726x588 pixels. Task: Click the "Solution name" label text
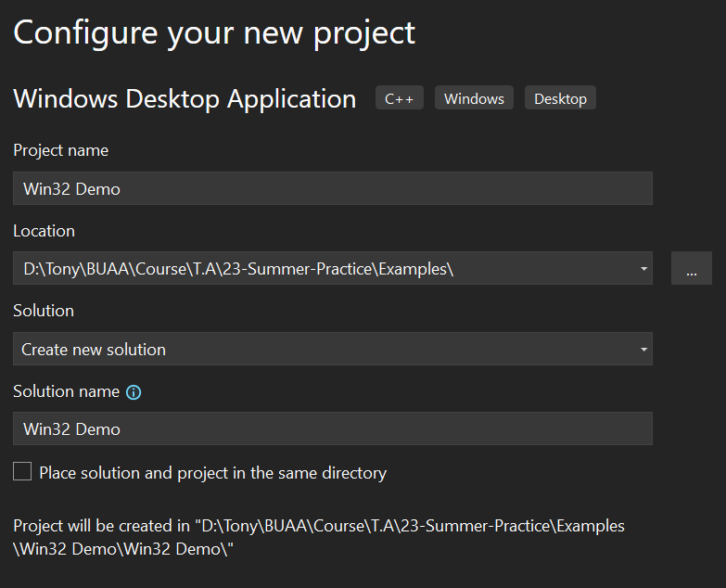point(66,391)
